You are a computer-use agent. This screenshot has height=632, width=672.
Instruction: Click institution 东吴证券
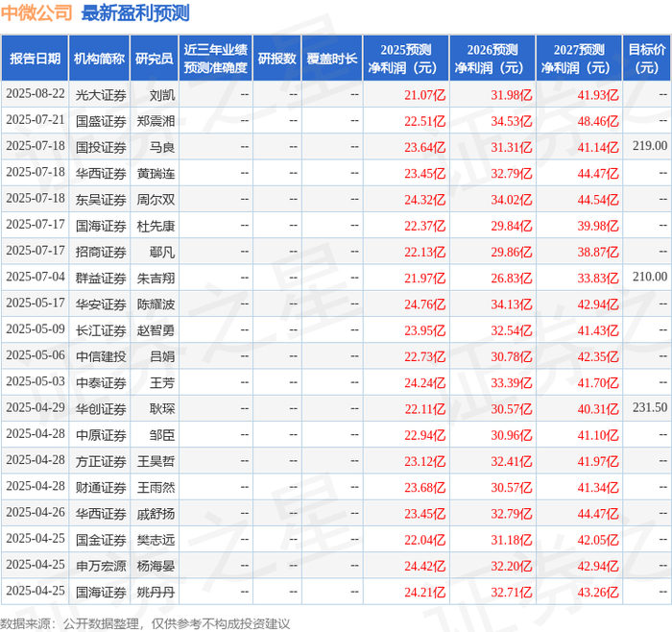[x=101, y=200]
